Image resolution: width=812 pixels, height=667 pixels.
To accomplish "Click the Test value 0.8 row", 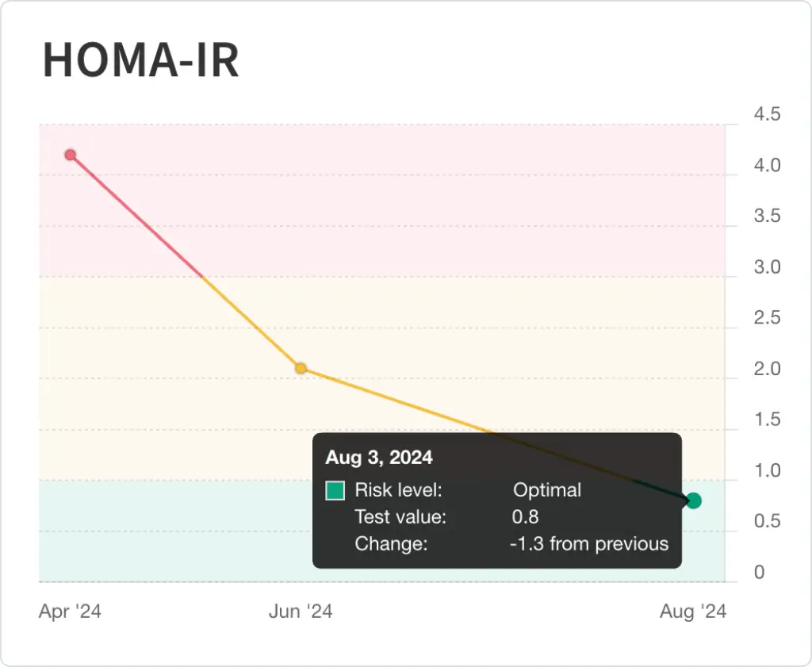I will [446, 517].
